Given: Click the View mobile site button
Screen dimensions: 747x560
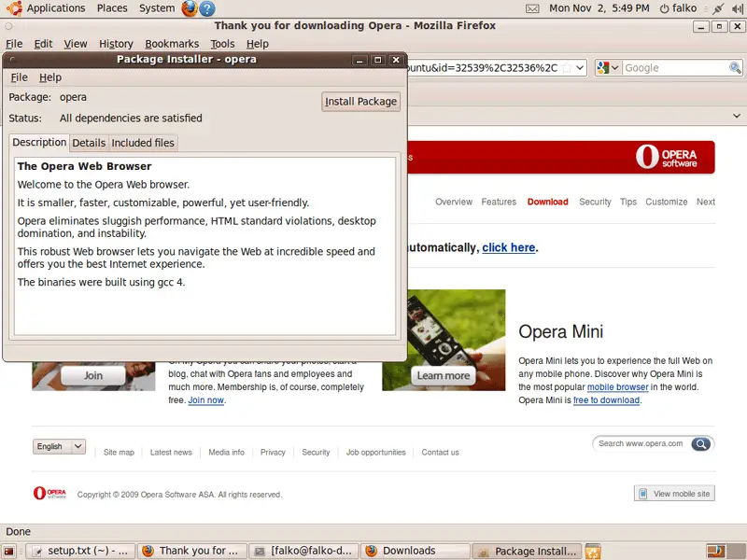Looking at the screenshot, I should [674, 494].
